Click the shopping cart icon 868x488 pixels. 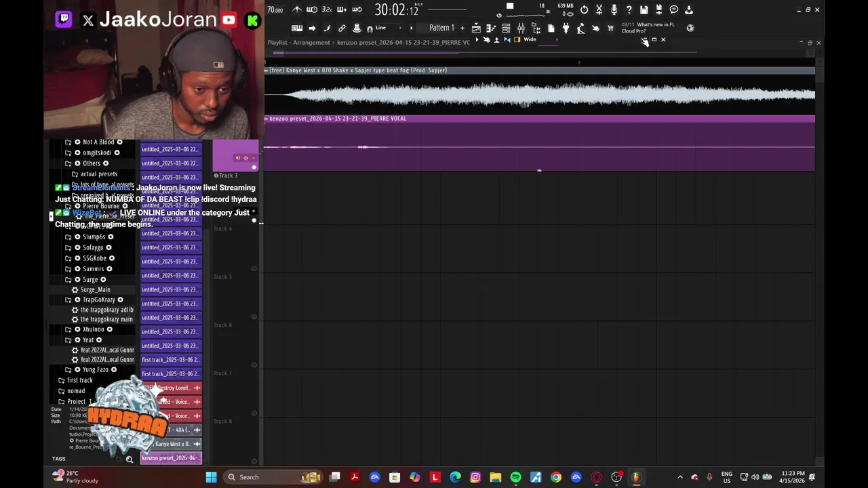pyautogui.click(x=610, y=28)
